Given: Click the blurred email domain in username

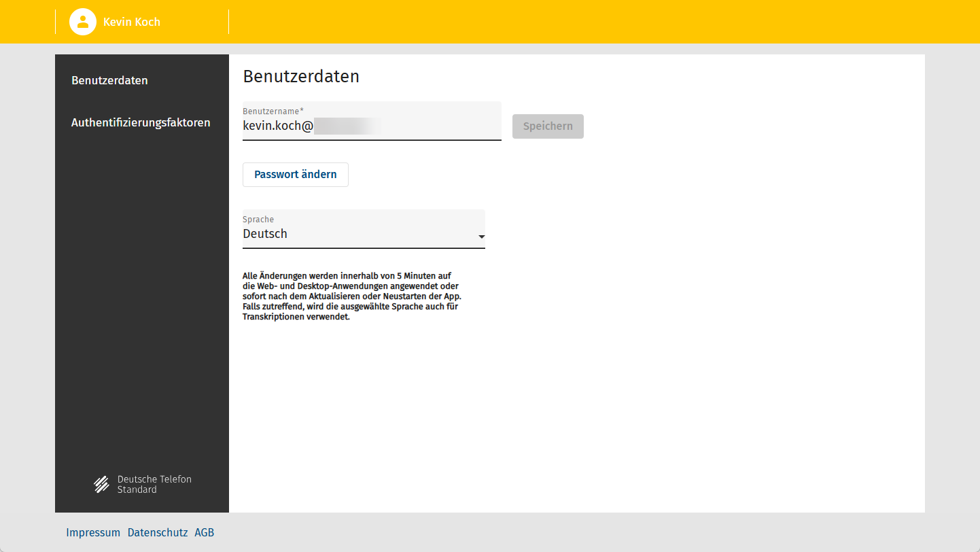Looking at the screenshot, I should 347,126.
